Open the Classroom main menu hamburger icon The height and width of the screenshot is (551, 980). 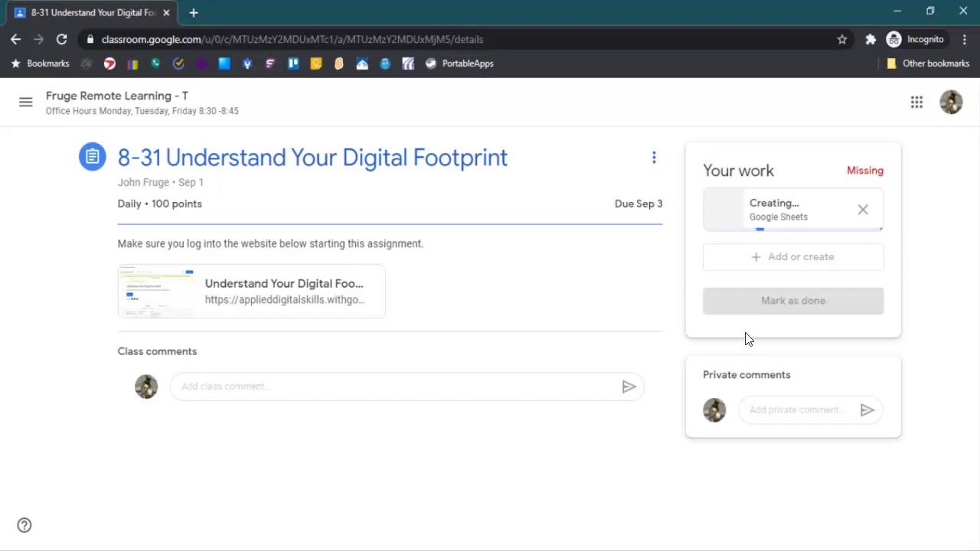click(25, 102)
